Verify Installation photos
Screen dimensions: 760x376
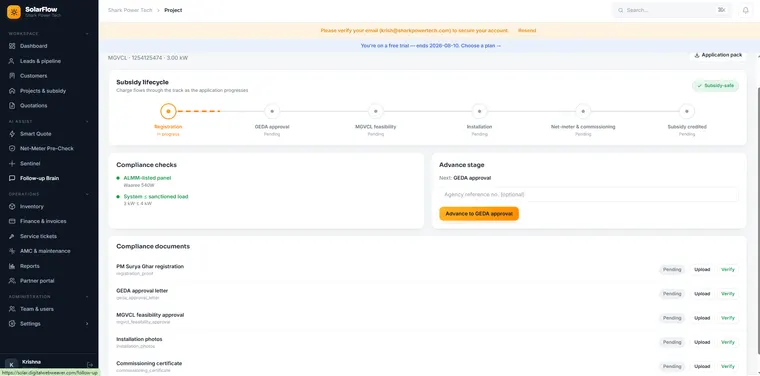[x=728, y=342]
